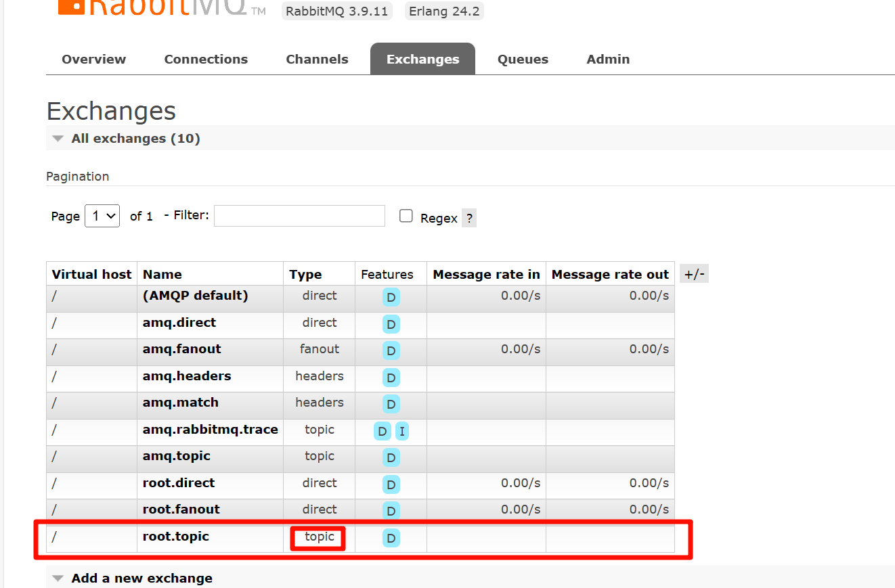Enable the Regex filter checkbox
The image size is (895, 588).
[406, 216]
